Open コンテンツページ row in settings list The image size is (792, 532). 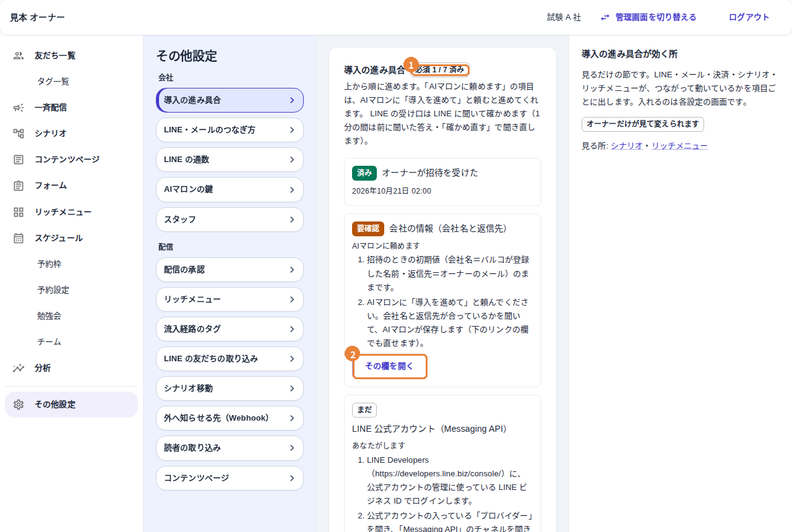(x=230, y=478)
